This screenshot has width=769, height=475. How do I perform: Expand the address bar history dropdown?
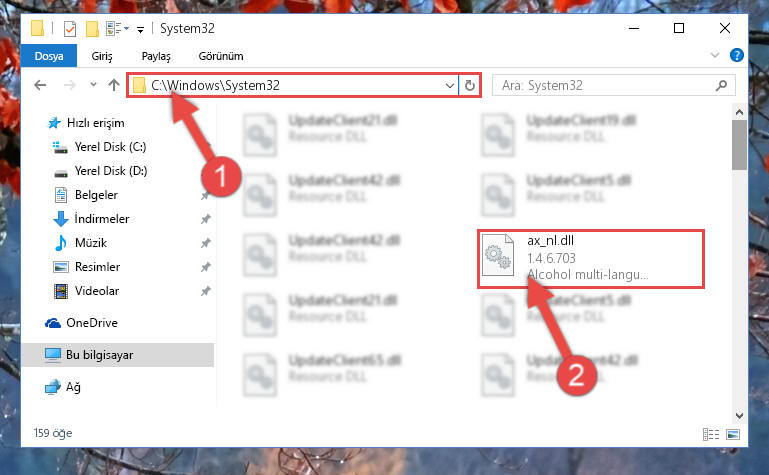click(450, 86)
